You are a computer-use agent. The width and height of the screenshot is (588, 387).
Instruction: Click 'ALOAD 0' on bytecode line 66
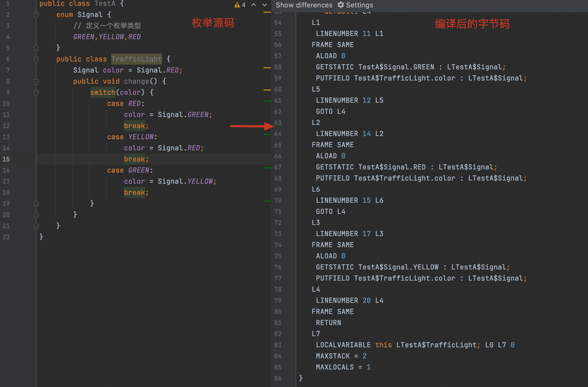pos(330,156)
